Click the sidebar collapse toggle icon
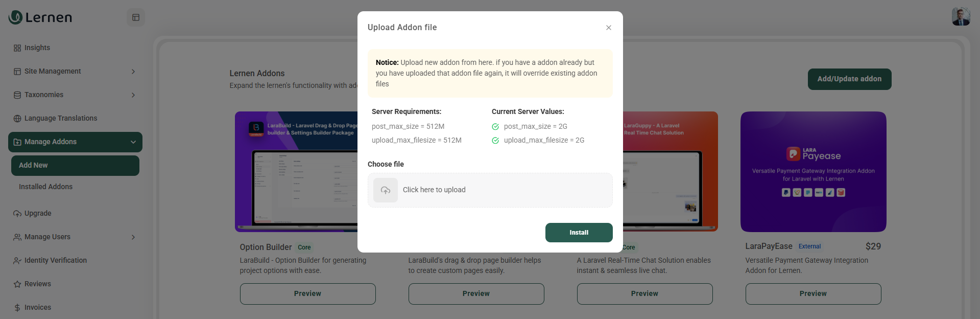This screenshot has width=980, height=319. 136,17
